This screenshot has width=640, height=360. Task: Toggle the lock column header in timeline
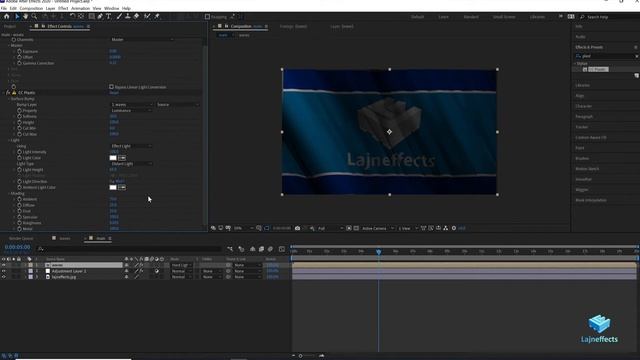tap(18, 259)
